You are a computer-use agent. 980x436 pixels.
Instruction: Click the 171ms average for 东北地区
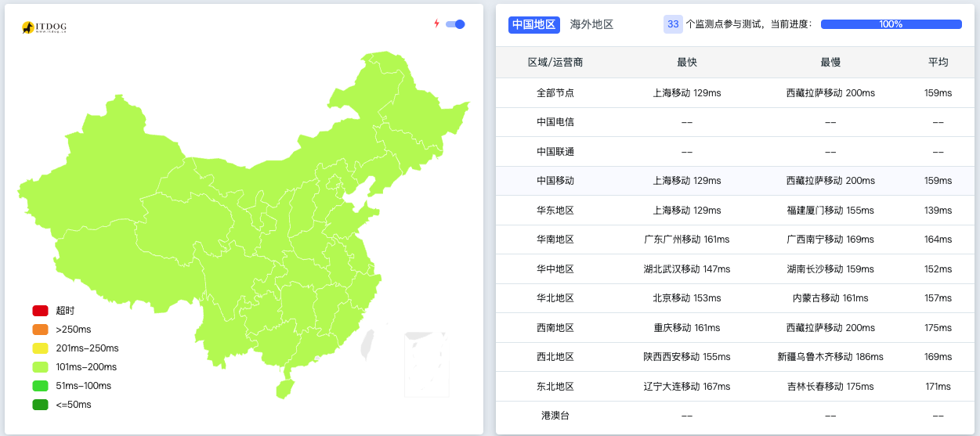click(x=938, y=387)
